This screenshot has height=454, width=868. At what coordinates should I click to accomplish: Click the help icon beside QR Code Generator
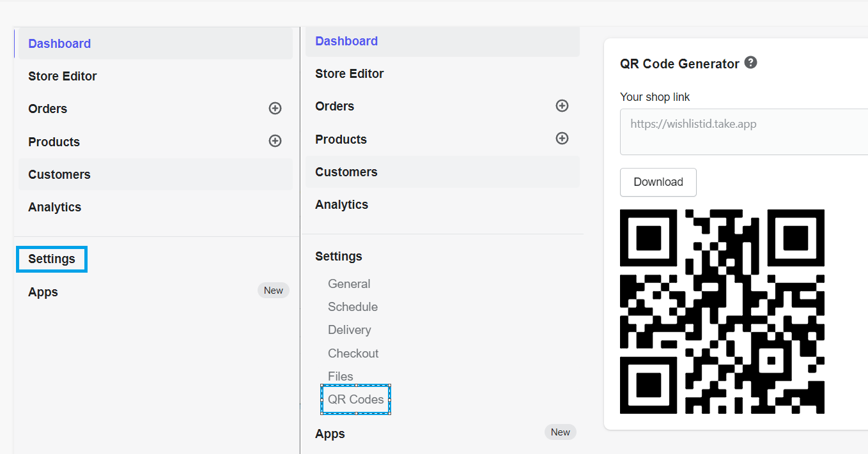[x=751, y=63]
